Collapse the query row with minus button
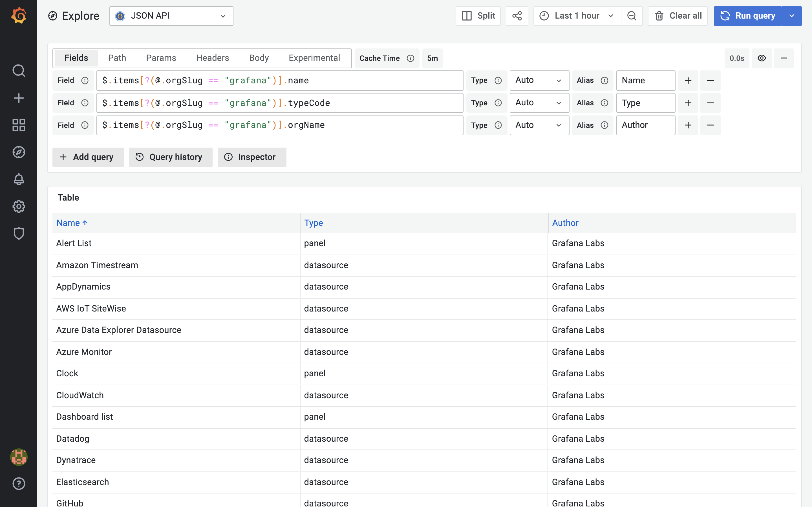Image resolution: width=812 pixels, height=507 pixels. [x=784, y=58]
